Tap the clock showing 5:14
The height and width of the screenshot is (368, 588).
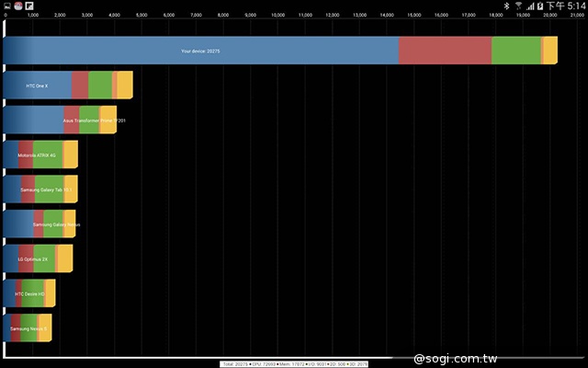tap(567, 6)
